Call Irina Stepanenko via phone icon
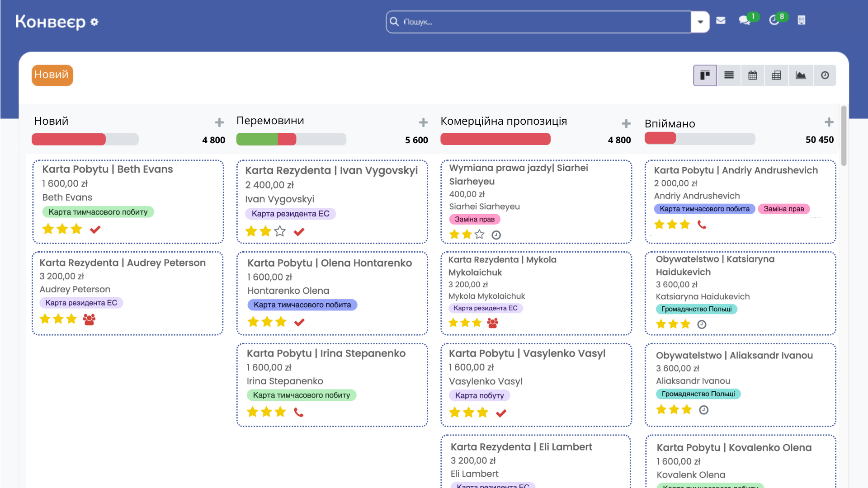Viewport: 868px width, 488px height. (x=299, y=412)
